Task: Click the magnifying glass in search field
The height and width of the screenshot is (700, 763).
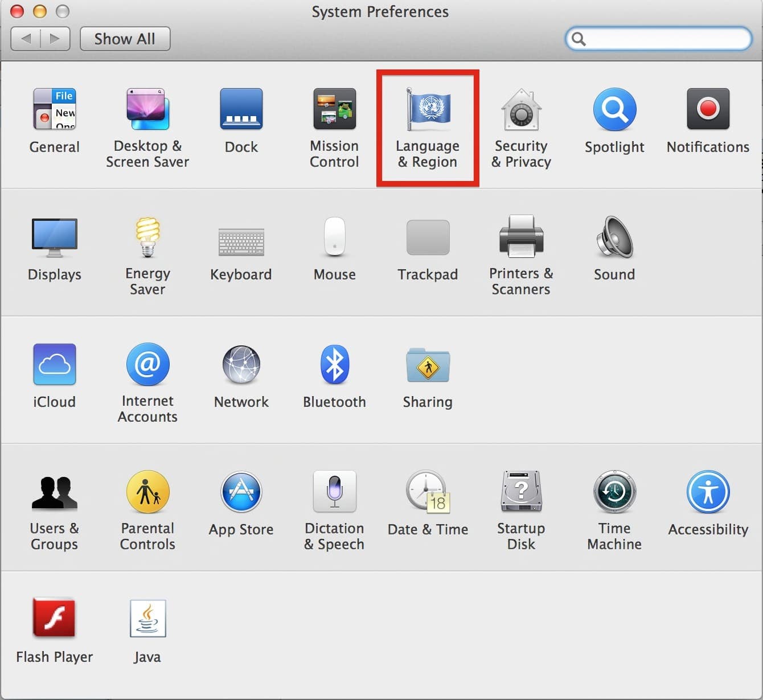Action: [579, 39]
